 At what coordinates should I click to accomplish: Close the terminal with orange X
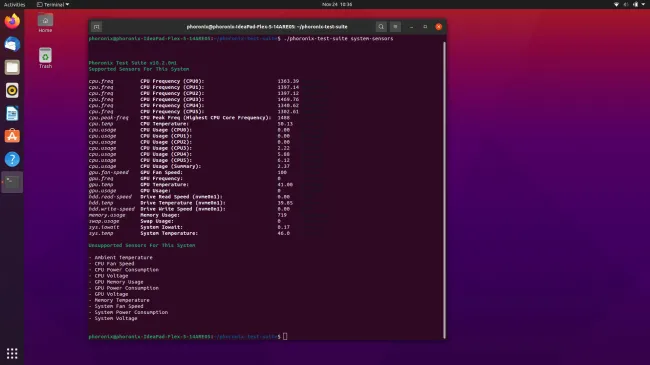click(x=439, y=27)
